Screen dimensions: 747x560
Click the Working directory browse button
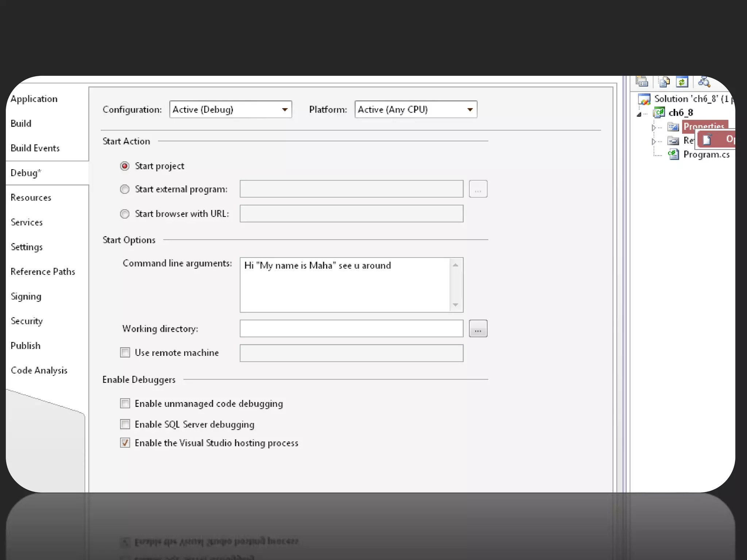pyautogui.click(x=478, y=329)
